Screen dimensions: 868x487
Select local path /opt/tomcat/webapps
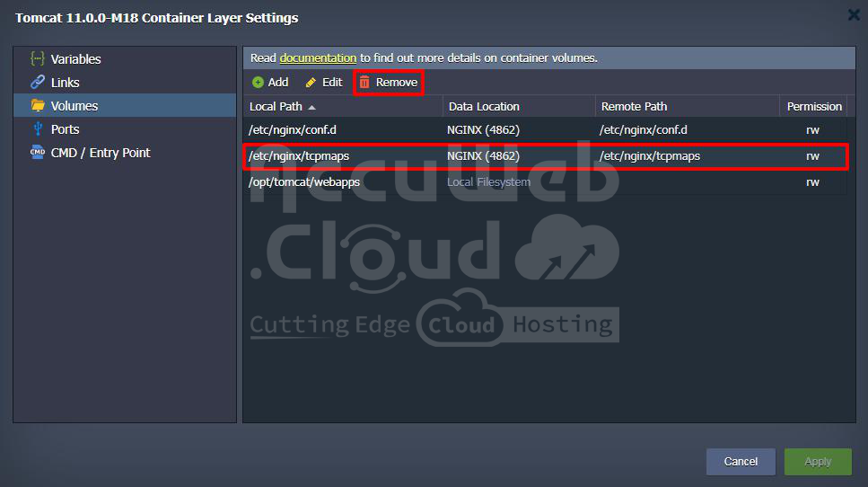304,182
